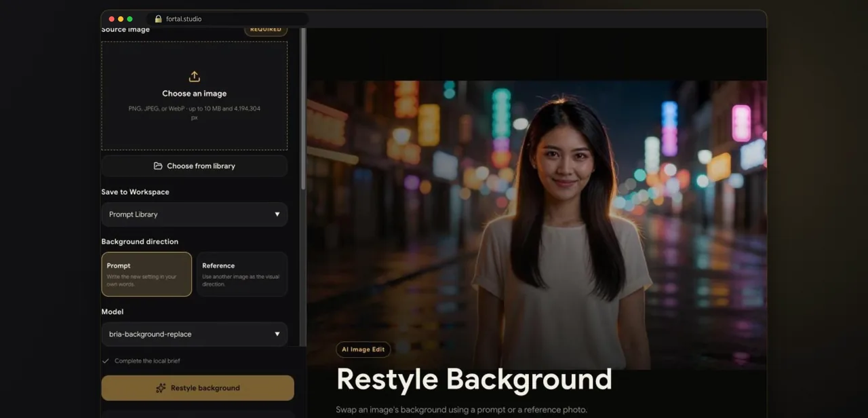Click the arrow on the Model selector

[277, 334]
